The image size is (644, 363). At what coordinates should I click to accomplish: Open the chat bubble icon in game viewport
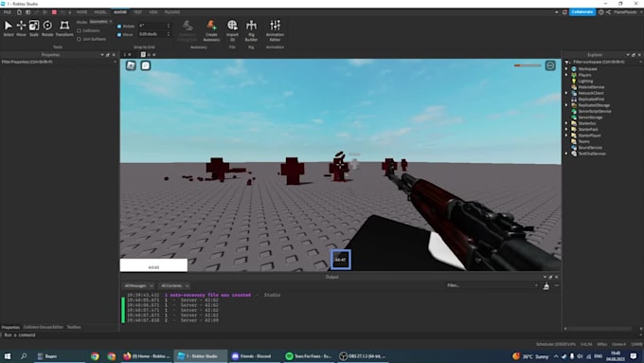tap(146, 65)
